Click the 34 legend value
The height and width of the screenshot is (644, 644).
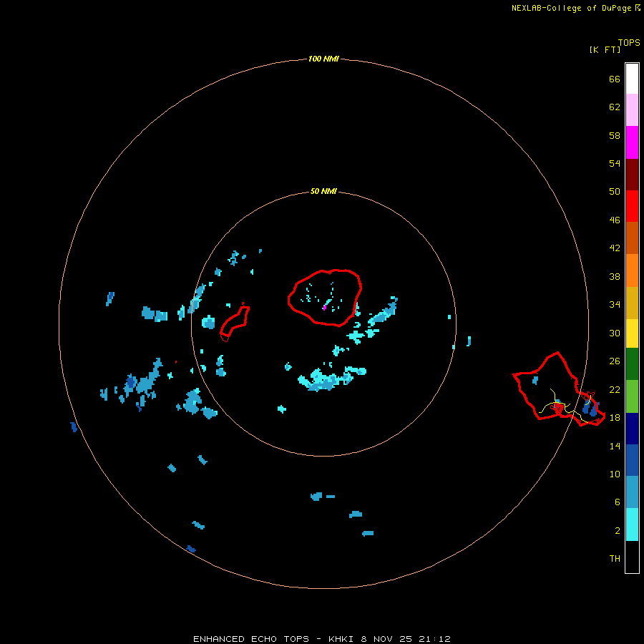click(x=615, y=304)
